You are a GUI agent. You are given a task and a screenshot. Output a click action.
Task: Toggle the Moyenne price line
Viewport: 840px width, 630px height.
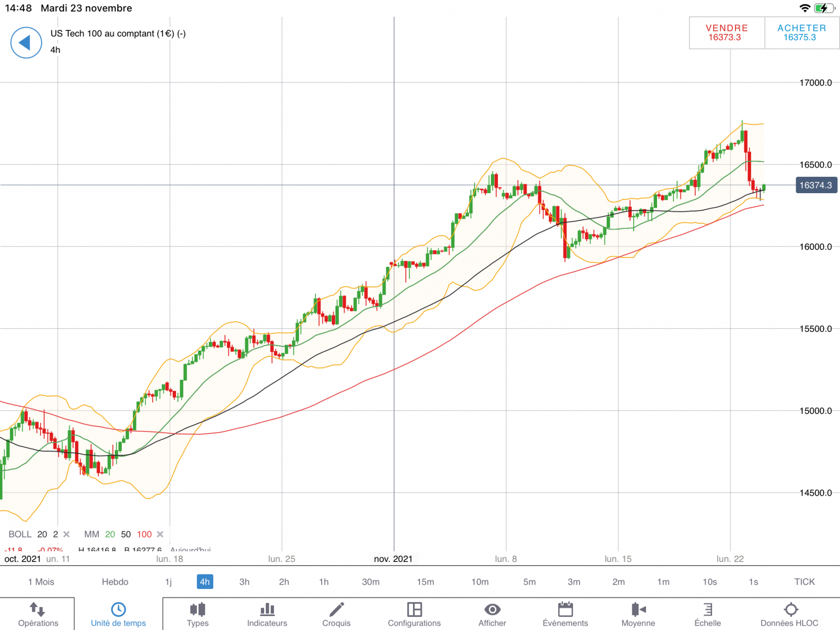638,614
